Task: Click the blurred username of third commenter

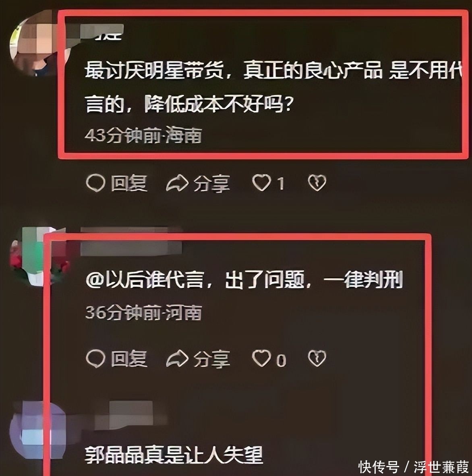Action: [130, 415]
